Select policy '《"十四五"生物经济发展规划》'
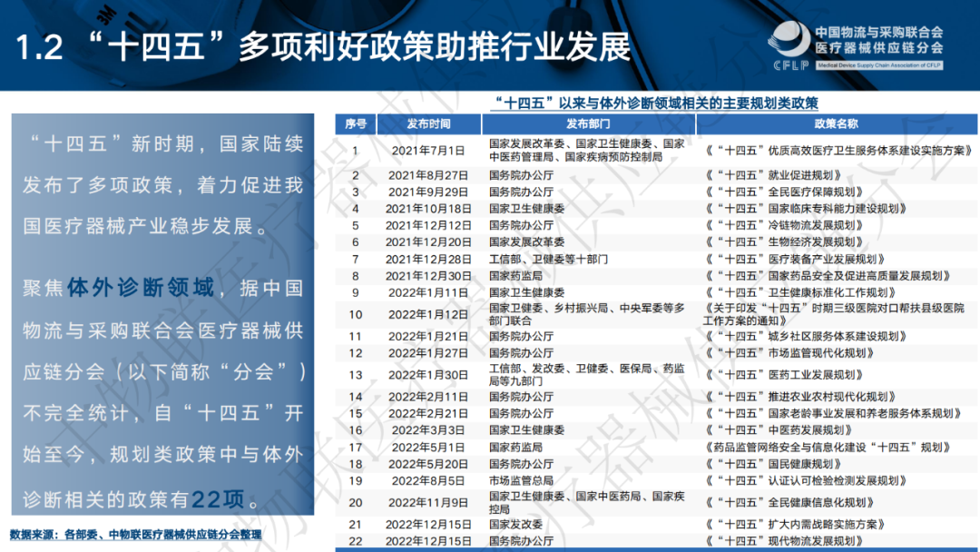This screenshot has height=552, width=980. (784, 242)
